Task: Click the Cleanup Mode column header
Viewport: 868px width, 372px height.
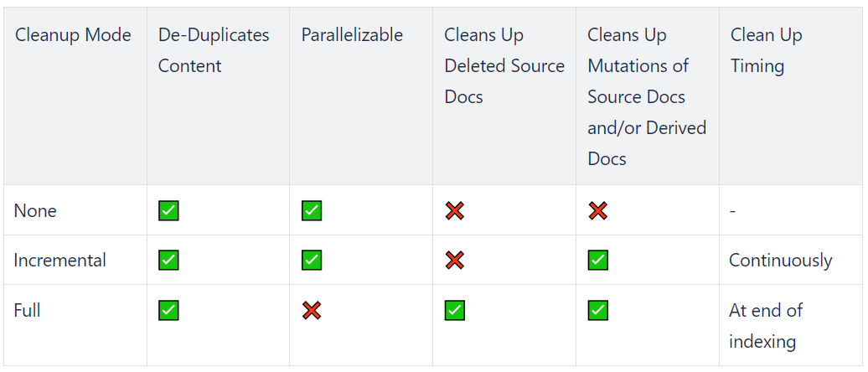Action: 73,35
